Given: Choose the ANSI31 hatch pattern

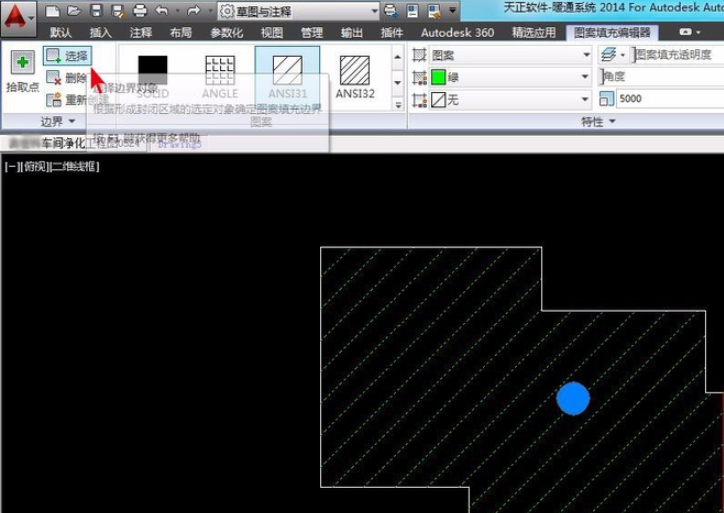Looking at the screenshot, I should coord(287,76).
